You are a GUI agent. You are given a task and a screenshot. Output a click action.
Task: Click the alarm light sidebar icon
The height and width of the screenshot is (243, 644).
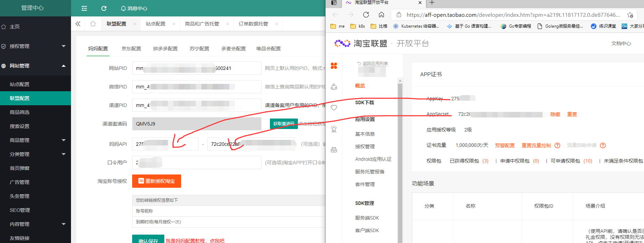point(334,129)
